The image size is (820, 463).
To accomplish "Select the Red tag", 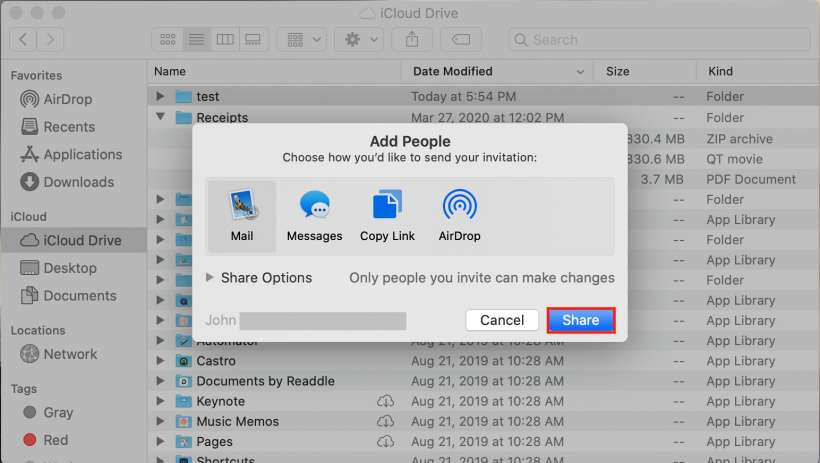I will (x=45, y=440).
